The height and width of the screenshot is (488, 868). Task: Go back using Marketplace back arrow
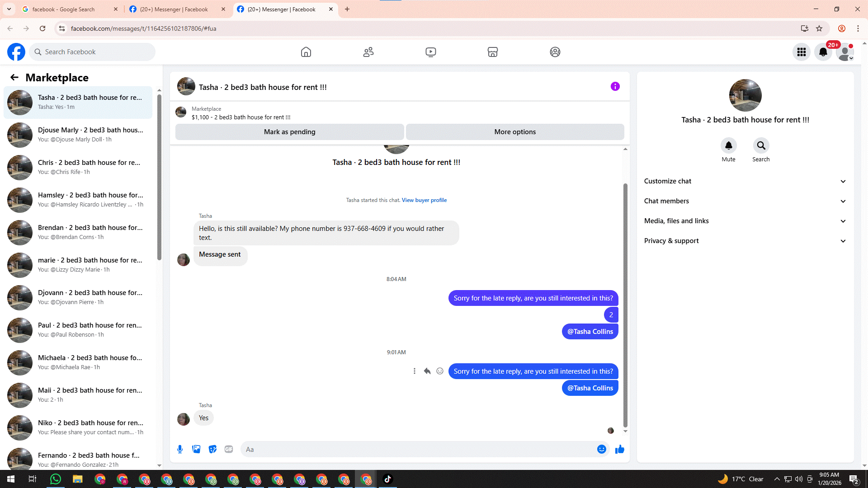pos(14,77)
